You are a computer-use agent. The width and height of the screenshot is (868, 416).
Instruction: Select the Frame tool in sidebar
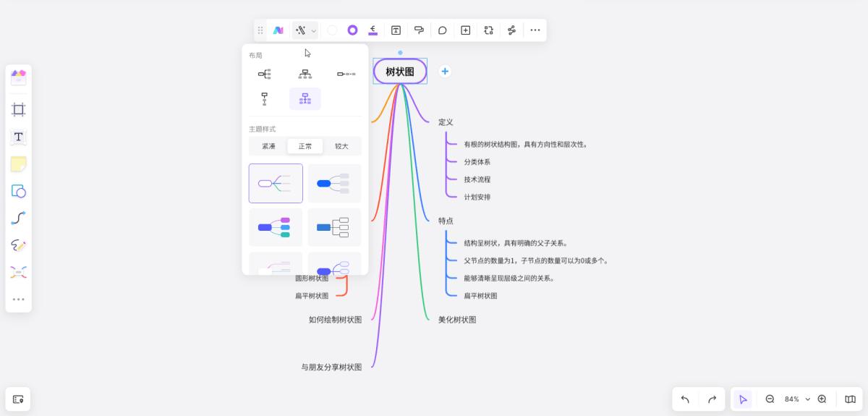18,109
